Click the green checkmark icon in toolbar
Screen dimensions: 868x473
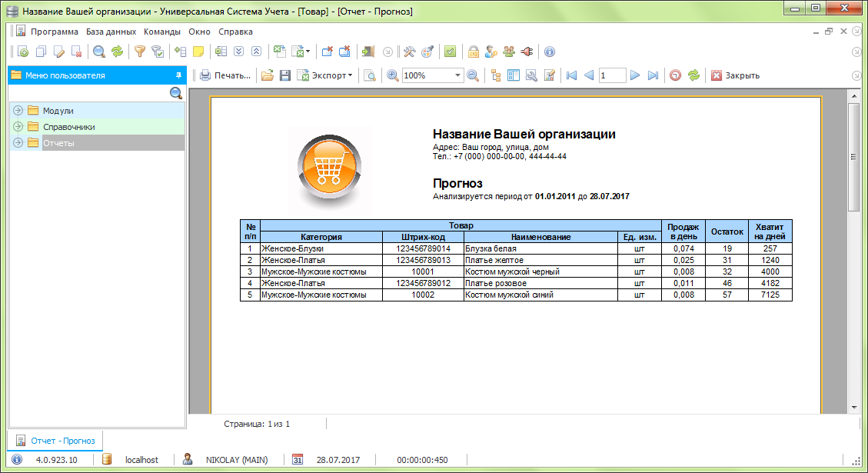450,52
